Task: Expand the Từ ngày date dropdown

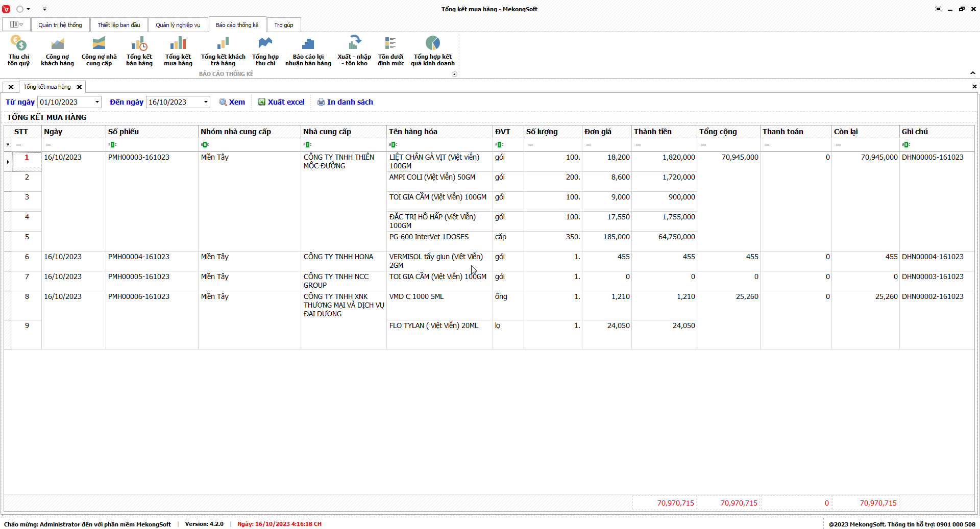Action: click(97, 102)
